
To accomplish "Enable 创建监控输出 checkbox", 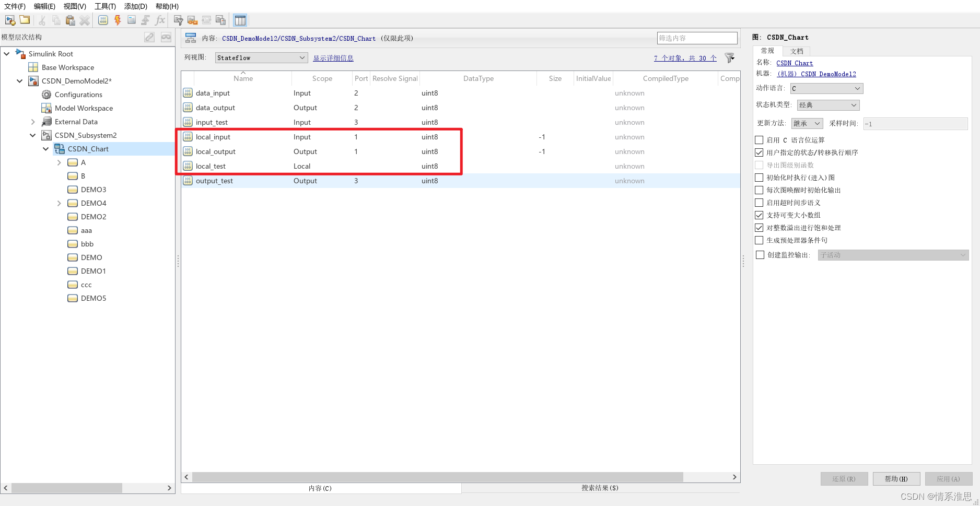I will pyautogui.click(x=760, y=255).
